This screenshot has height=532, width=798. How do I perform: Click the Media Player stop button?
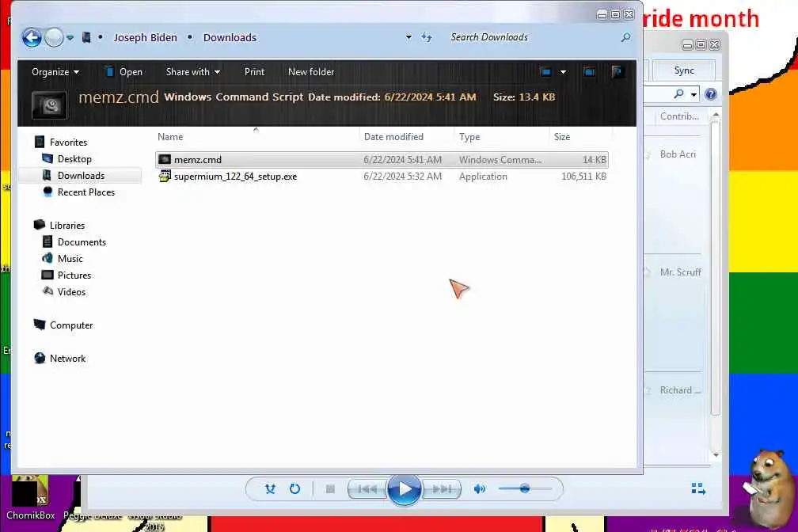pyautogui.click(x=330, y=489)
